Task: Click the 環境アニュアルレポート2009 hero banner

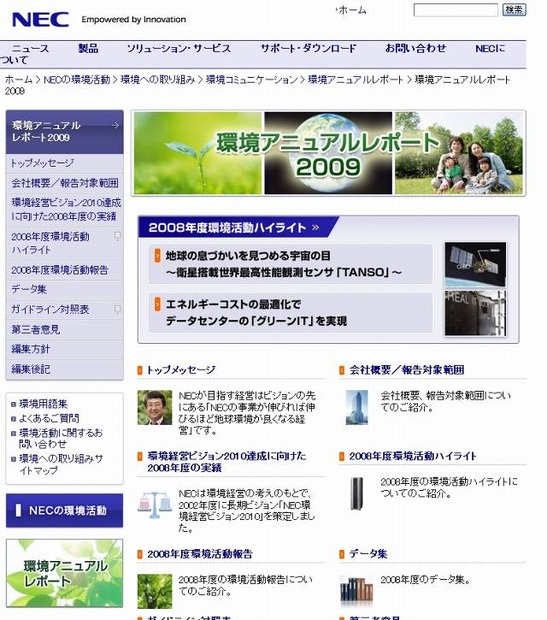Action: pos(328,153)
